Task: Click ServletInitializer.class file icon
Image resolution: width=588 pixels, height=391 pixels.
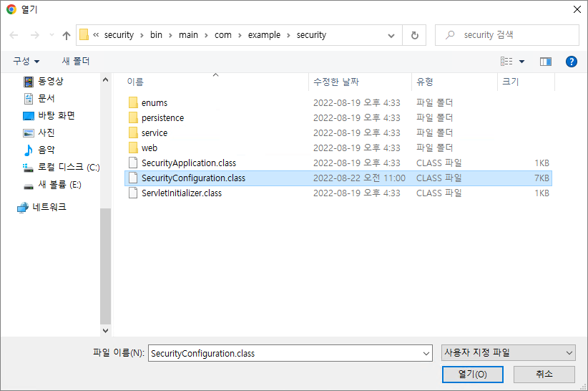Action: click(x=133, y=193)
